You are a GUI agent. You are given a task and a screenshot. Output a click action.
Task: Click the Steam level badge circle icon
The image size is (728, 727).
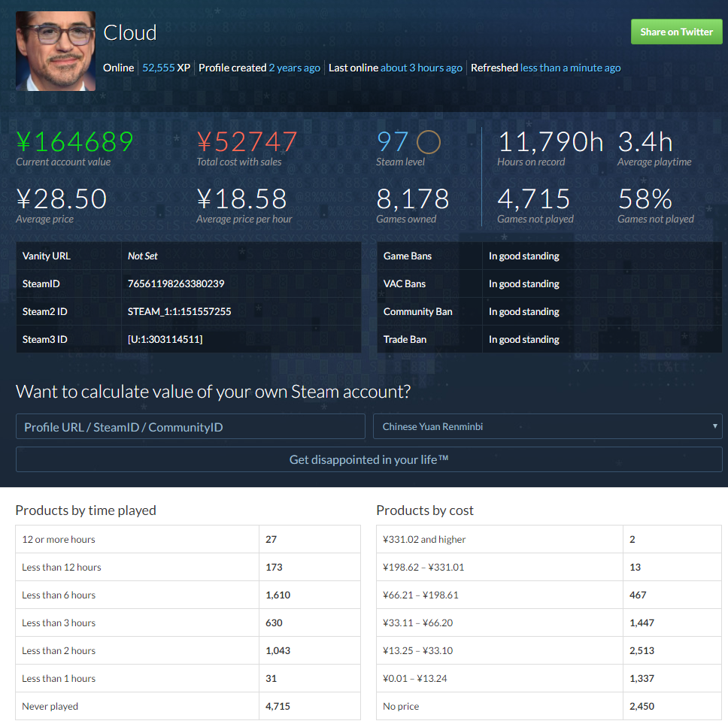pos(428,142)
